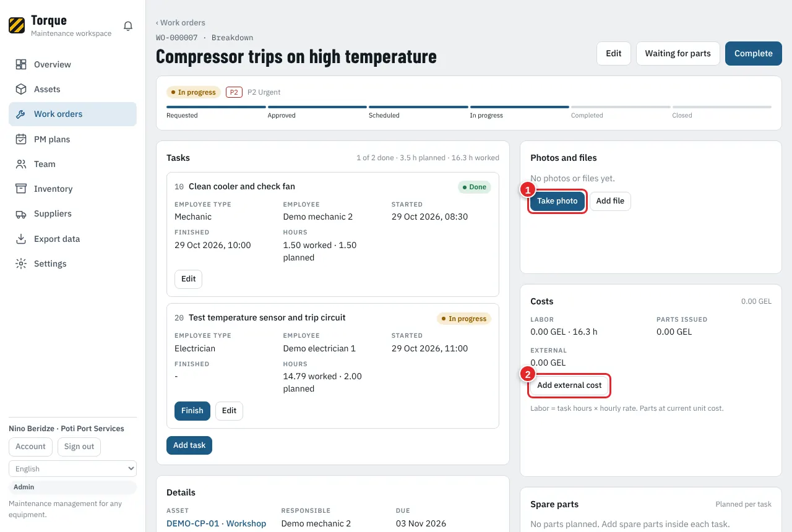The height and width of the screenshot is (532, 792).
Task: Click the Torque hazard-stripe logo icon
Action: coord(17,25)
